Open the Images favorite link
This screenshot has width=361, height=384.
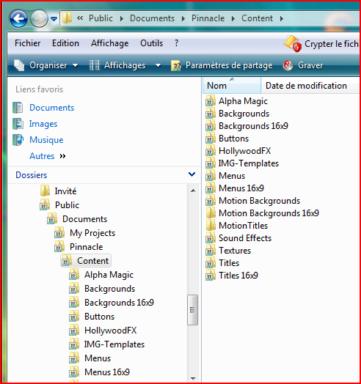[x=43, y=124]
